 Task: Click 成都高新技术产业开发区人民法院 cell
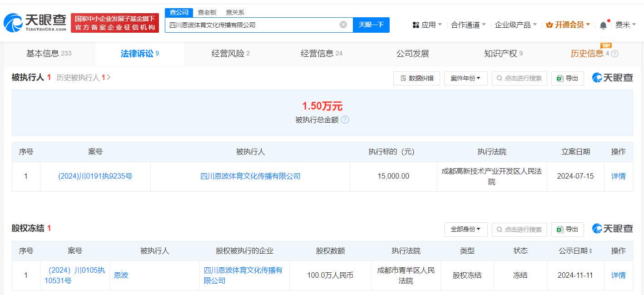(492, 176)
